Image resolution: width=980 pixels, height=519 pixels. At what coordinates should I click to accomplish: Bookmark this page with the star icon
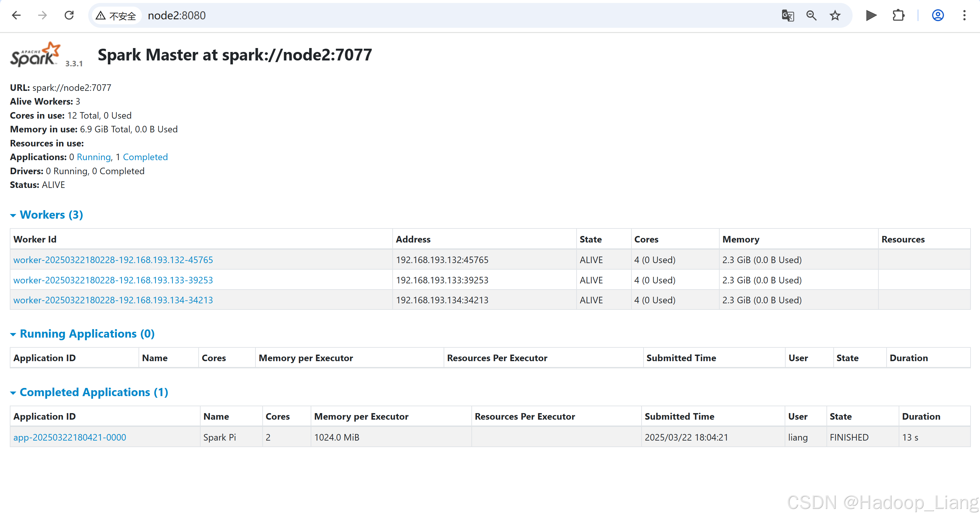point(835,16)
